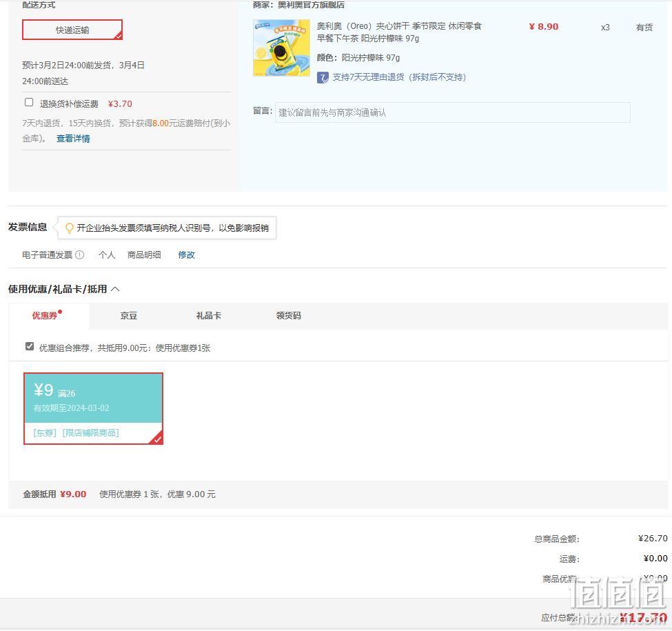Open 查看详情 for return shipping compensation

tap(73, 139)
